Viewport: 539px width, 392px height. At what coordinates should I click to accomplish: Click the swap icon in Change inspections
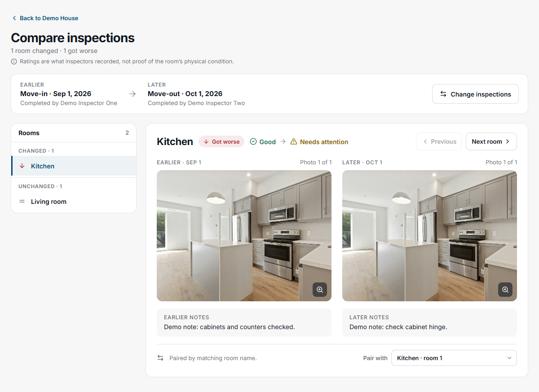(x=443, y=94)
